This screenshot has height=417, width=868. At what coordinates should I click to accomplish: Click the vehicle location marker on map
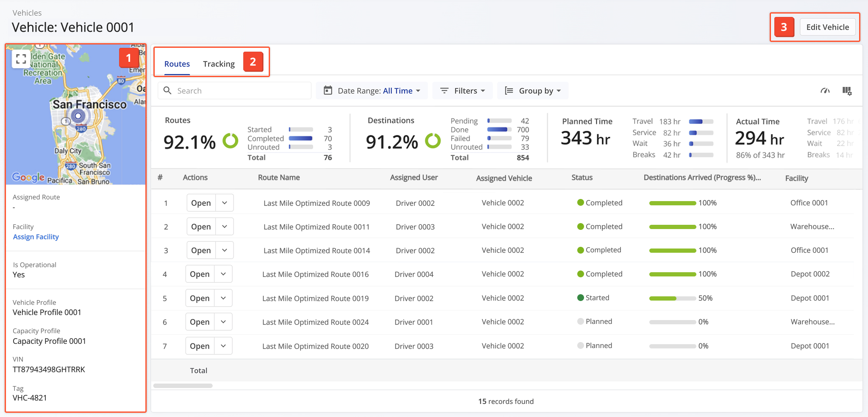click(x=78, y=116)
